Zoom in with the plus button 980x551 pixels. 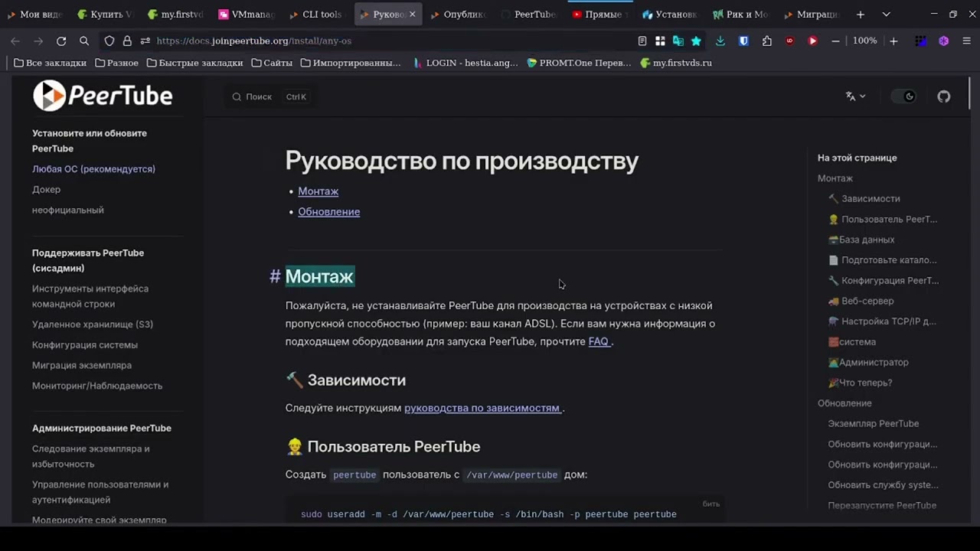point(893,41)
